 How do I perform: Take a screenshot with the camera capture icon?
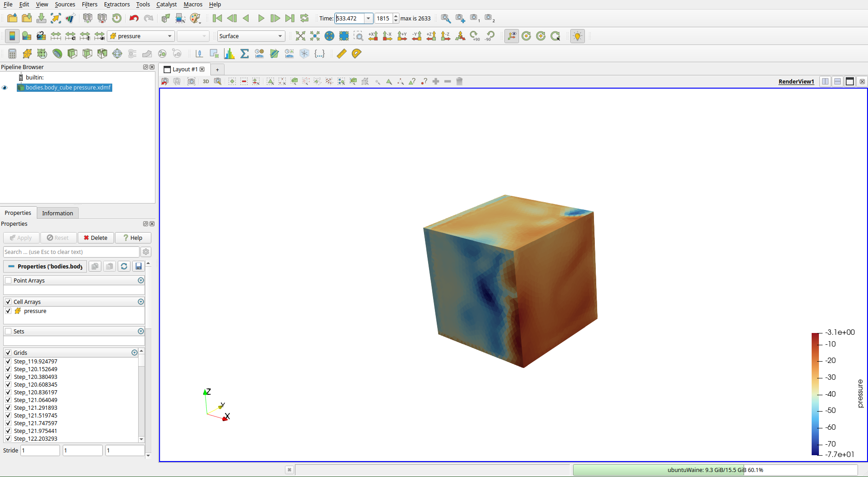191,81
